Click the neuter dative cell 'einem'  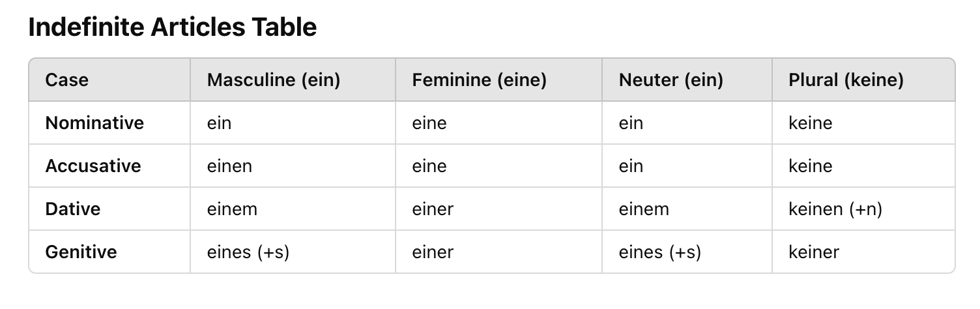pyautogui.click(x=644, y=209)
